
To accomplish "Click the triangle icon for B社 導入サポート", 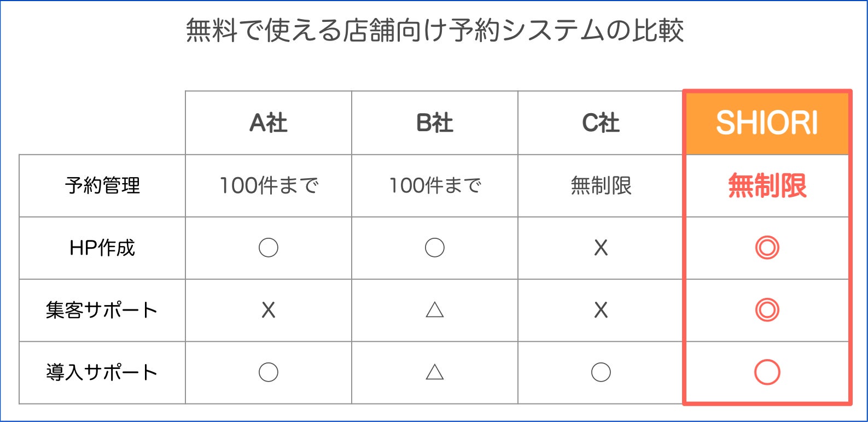I will (x=434, y=372).
